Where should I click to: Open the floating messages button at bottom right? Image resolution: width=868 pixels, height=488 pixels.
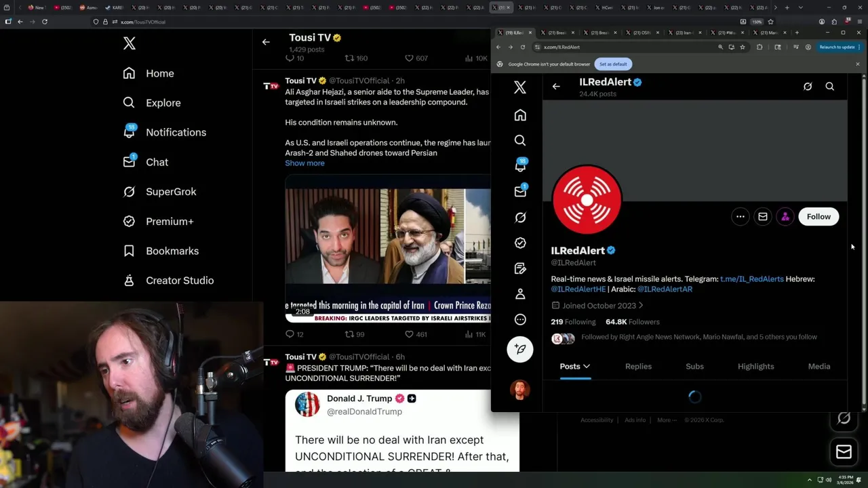(844, 452)
